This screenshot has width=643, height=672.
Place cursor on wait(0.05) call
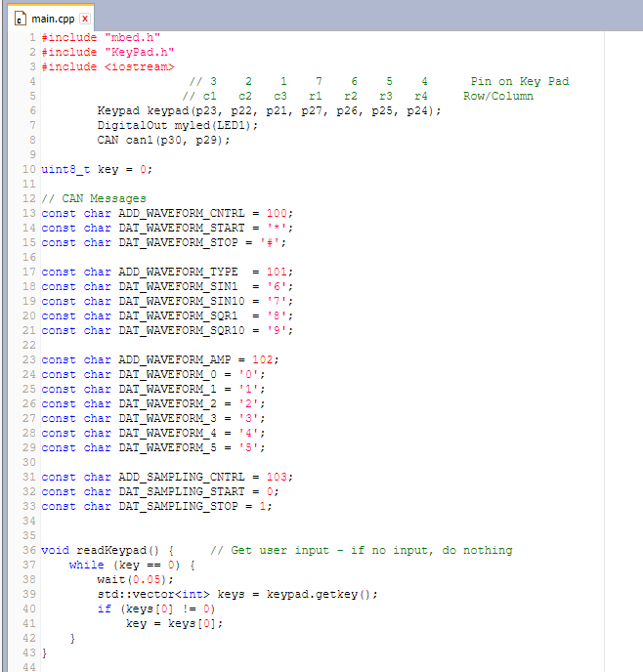point(128,579)
